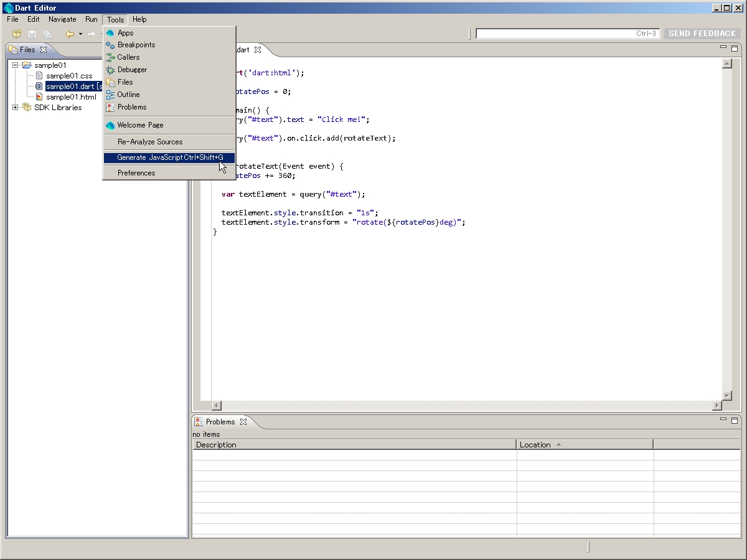Collapse the sample01 folder tree node
This screenshot has width=747, height=560.
(x=16, y=65)
